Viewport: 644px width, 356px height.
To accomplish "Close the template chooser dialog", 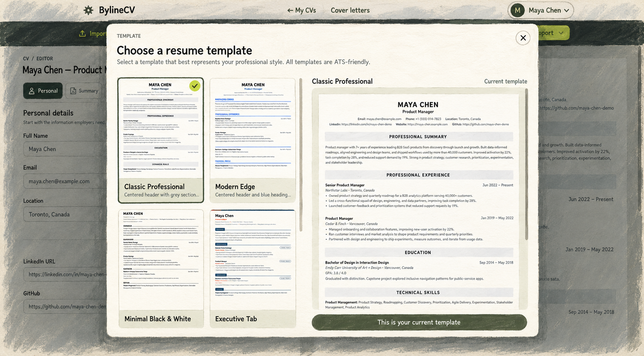I will (523, 38).
